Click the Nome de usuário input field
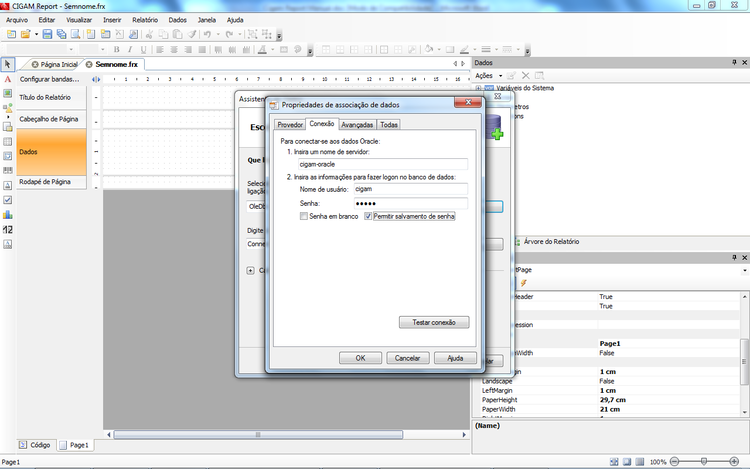The image size is (750, 469). [x=410, y=189]
